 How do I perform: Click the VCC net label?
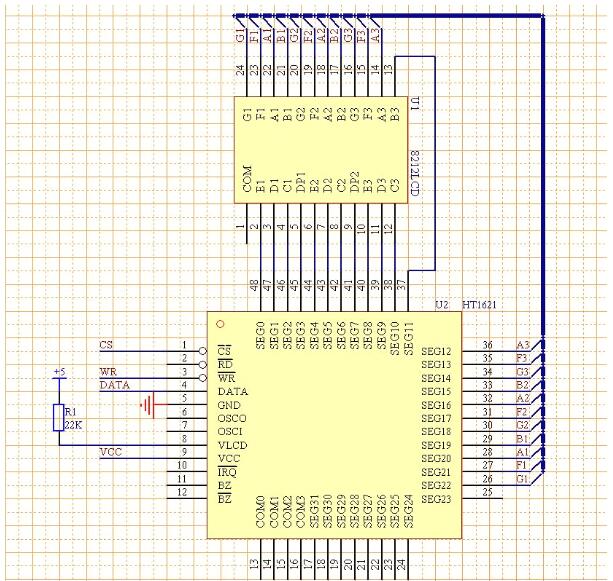point(111,453)
